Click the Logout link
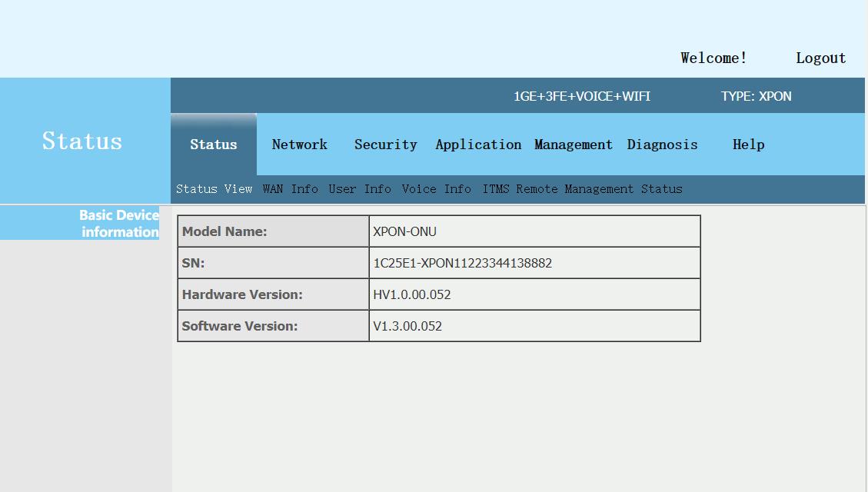 [x=820, y=58]
